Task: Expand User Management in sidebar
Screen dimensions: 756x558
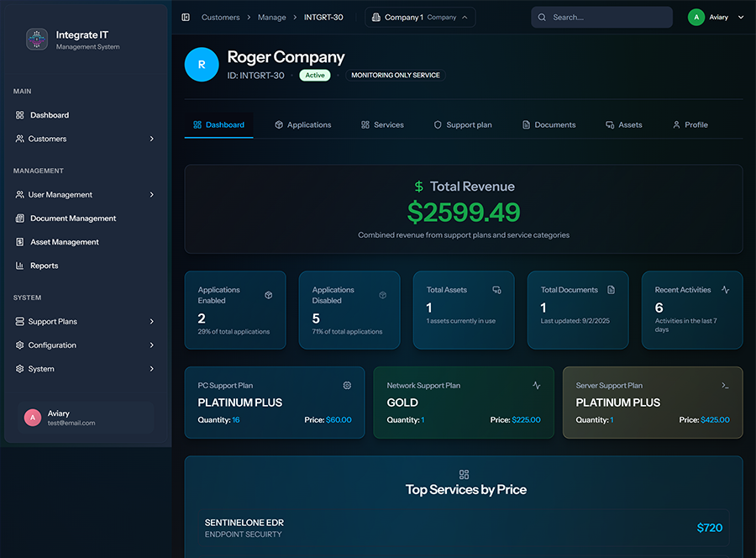Action: tap(84, 195)
